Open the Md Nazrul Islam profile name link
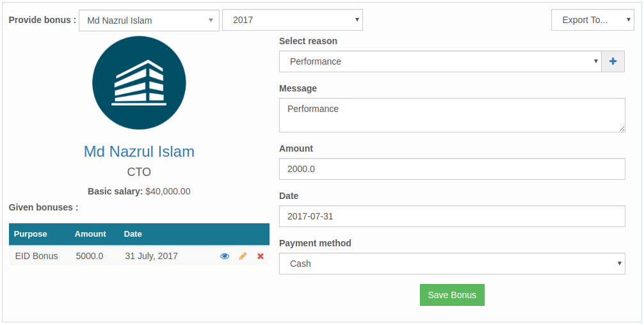 coord(139,152)
